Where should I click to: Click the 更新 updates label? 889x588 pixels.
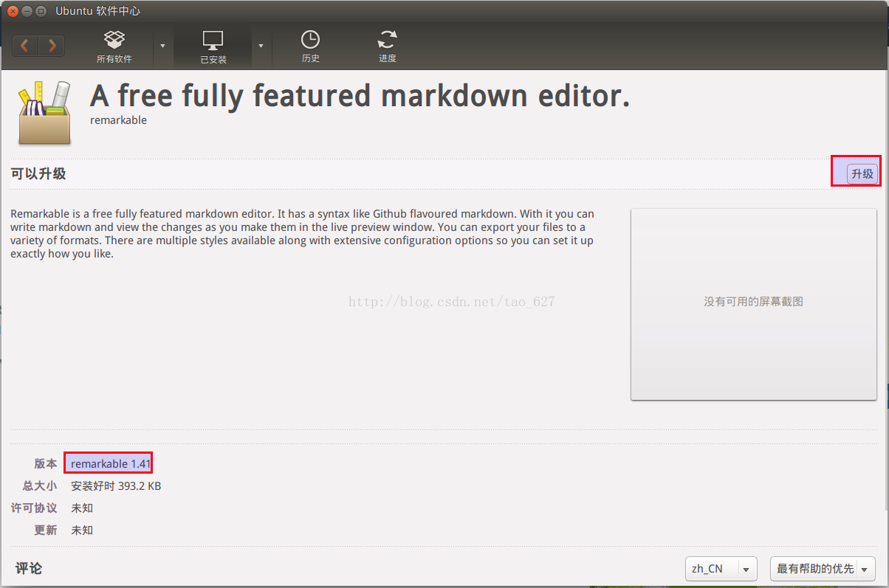[x=46, y=530]
